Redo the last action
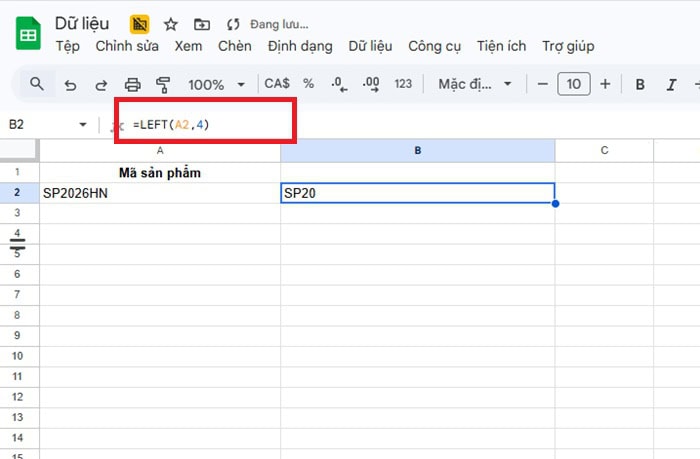The width and height of the screenshot is (700, 459). tap(100, 84)
